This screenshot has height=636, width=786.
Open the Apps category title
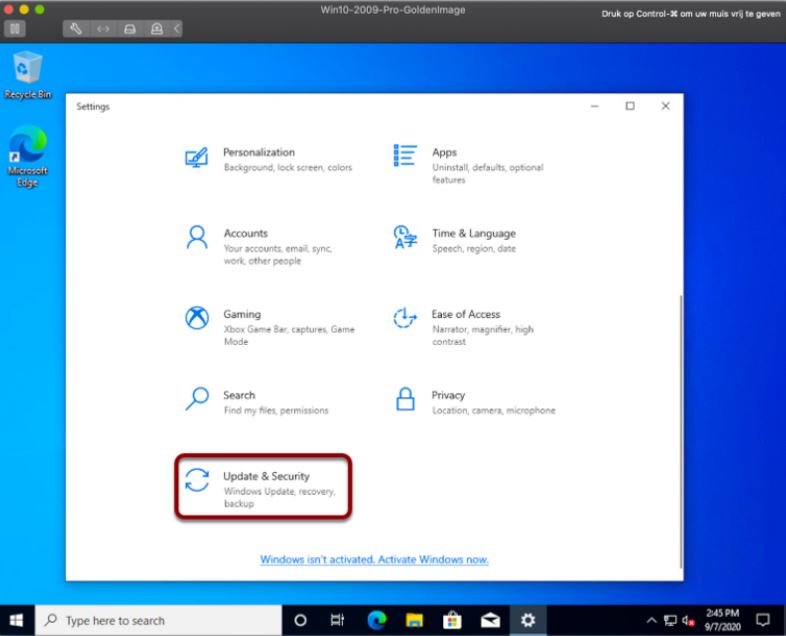pyautogui.click(x=444, y=152)
